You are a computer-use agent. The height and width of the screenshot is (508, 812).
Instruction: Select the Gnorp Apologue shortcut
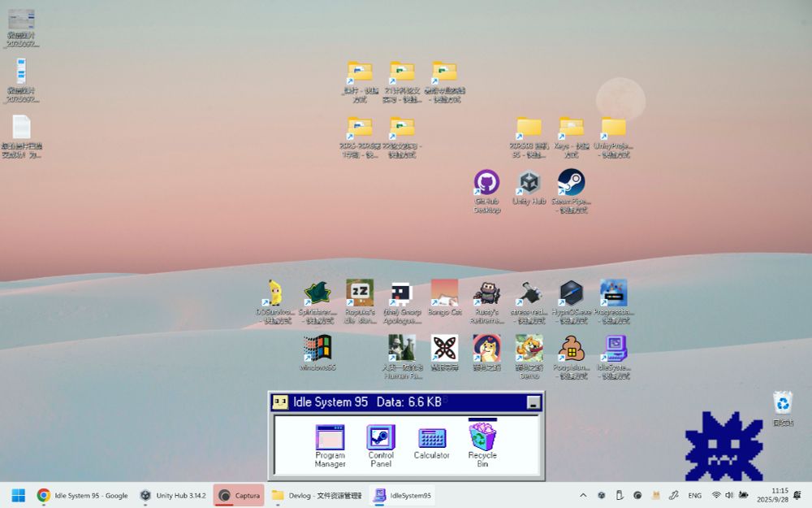402,302
